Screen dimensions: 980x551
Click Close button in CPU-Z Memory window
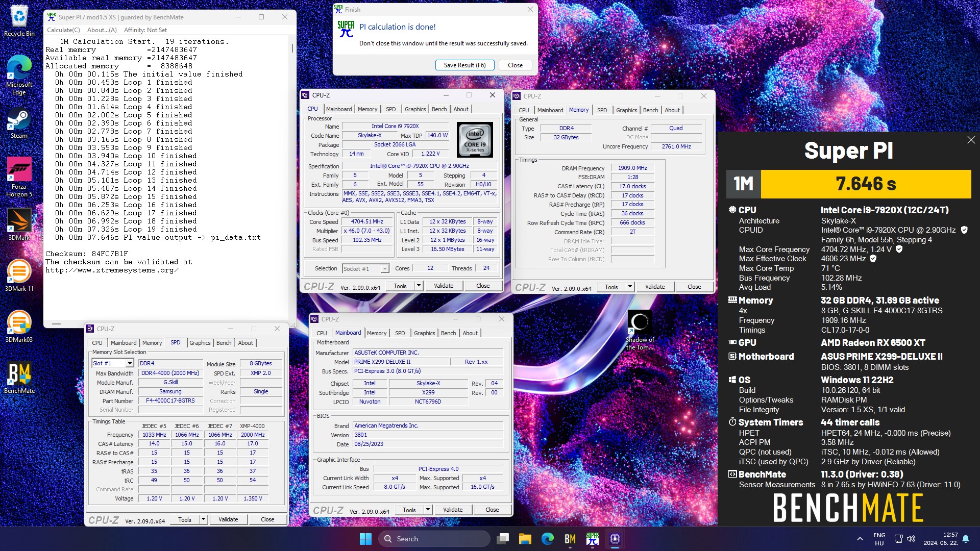pyautogui.click(x=694, y=287)
